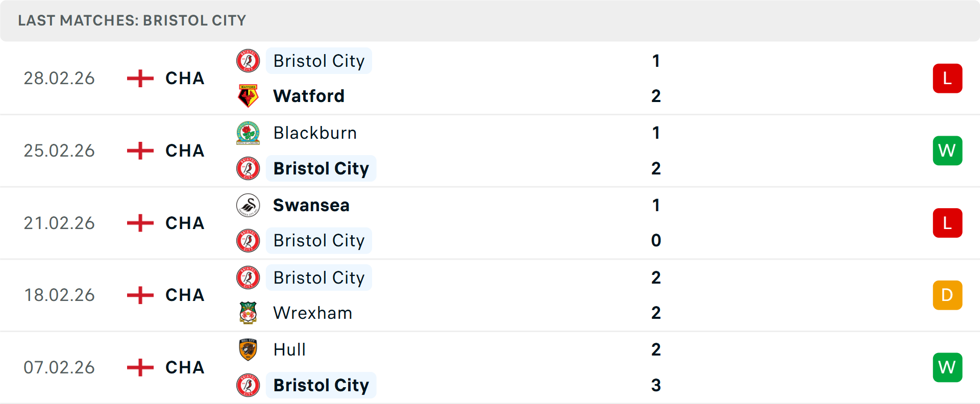Click the Blackburn Rovers crest
Screen dimensions: 980x404
(248, 133)
